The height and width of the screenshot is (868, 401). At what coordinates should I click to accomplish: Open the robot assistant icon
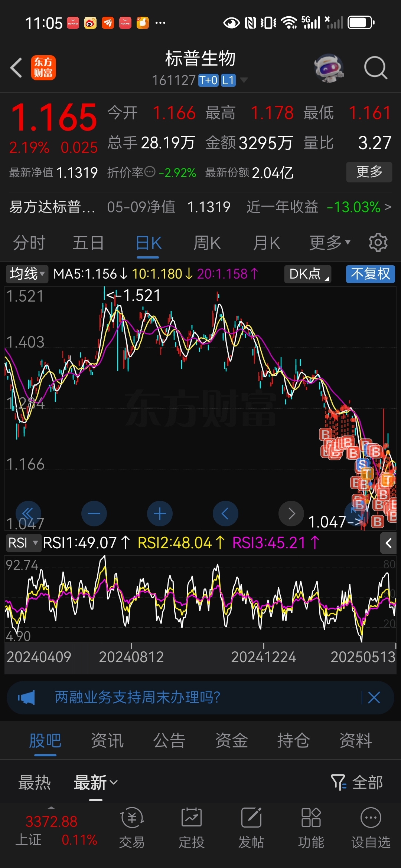point(329,68)
